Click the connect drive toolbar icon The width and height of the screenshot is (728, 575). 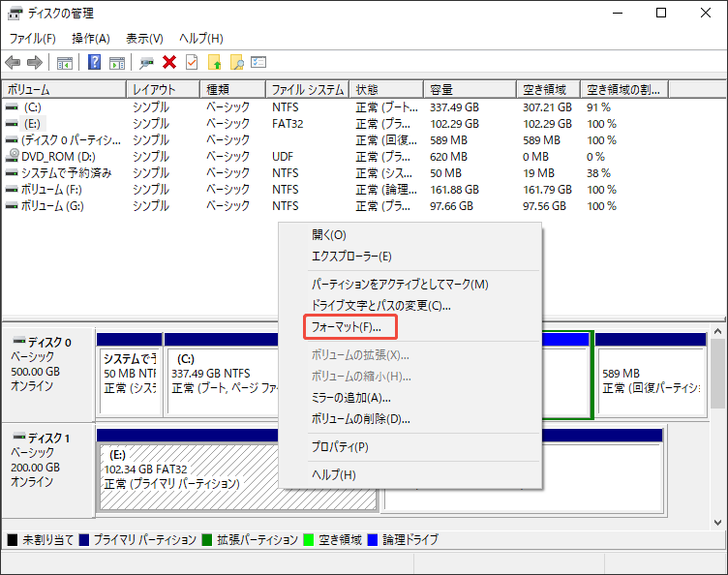pos(147,63)
